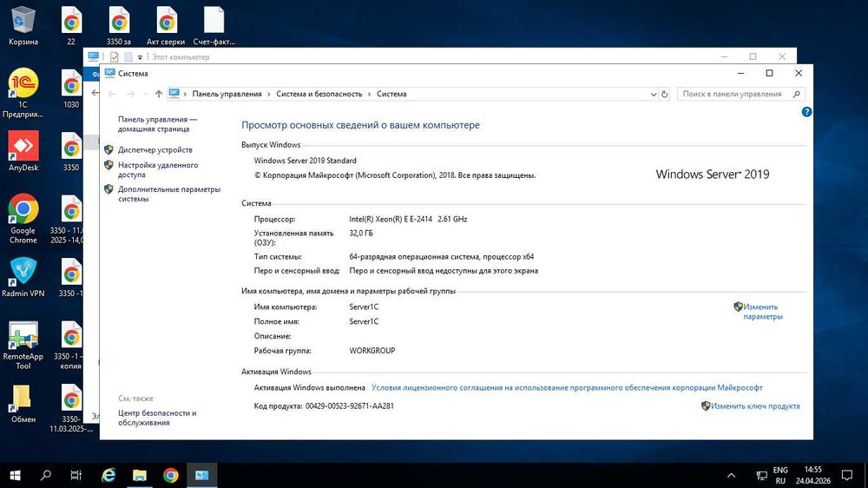Select 'Система' breadcrumb item
This screenshot has height=488, width=868.
(391, 94)
